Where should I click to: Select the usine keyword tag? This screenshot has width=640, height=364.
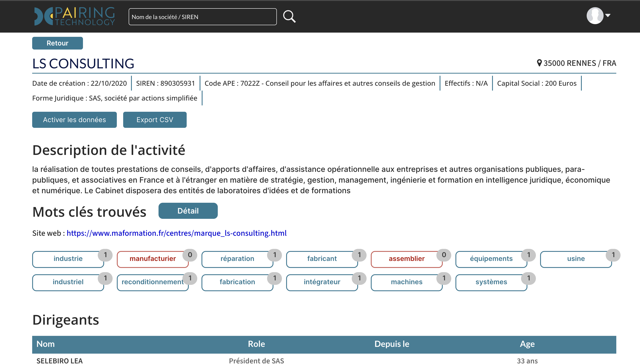[x=576, y=259]
